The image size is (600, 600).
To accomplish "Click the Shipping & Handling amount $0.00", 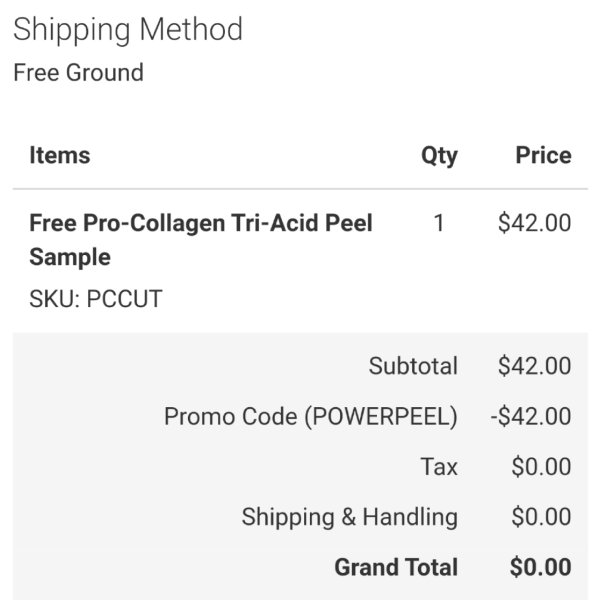I will point(541,517).
